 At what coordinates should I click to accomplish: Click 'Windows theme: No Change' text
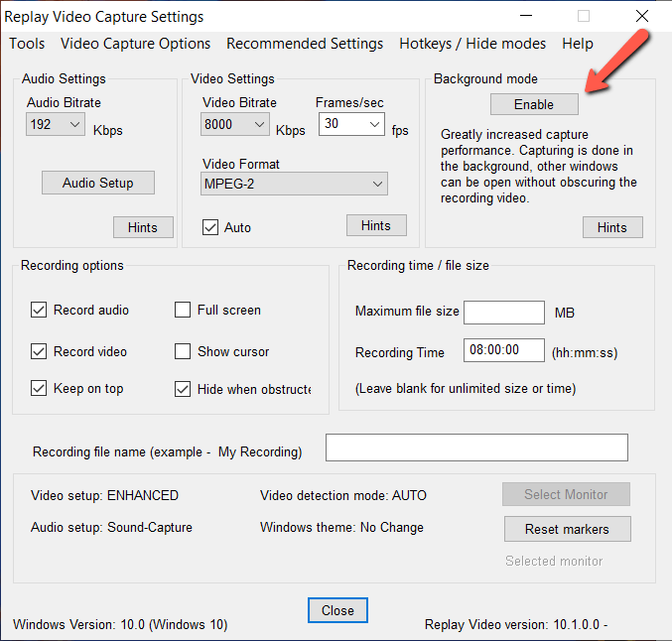[x=341, y=527]
